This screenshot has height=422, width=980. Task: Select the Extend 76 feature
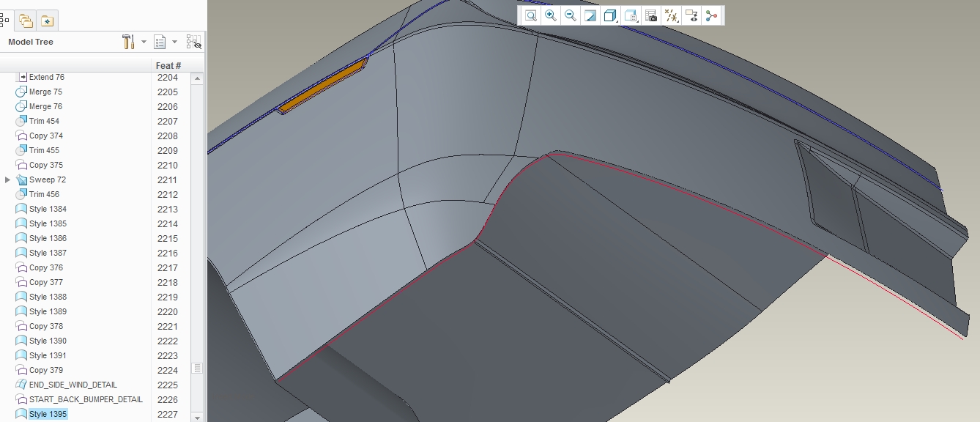(x=46, y=77)
